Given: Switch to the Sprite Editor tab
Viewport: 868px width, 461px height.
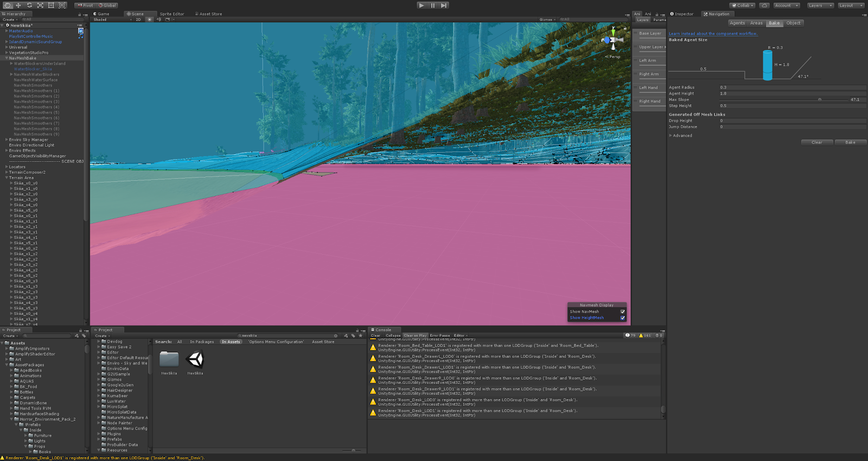Looking at the screenshot, I should point(171,14).
